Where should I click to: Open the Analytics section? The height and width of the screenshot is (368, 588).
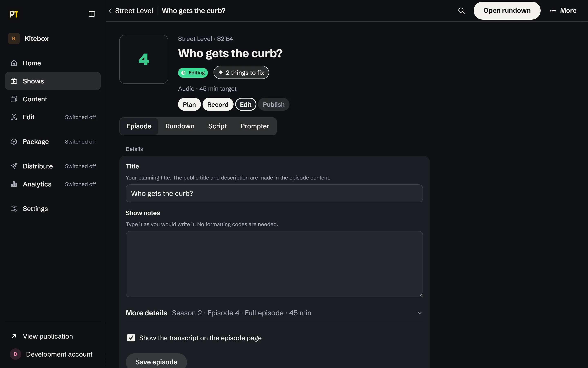(53, 184)
